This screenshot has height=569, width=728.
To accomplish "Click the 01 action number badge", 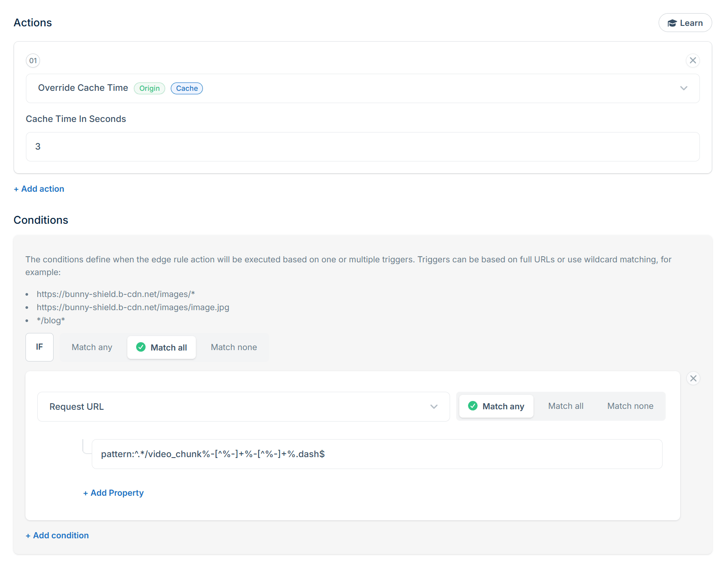I will [x=33, y=61].
